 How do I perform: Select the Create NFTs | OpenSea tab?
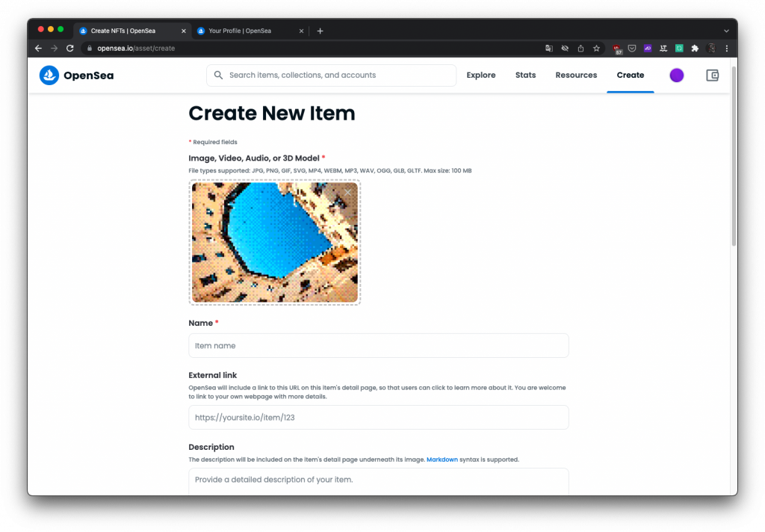(x=131, y=31)
